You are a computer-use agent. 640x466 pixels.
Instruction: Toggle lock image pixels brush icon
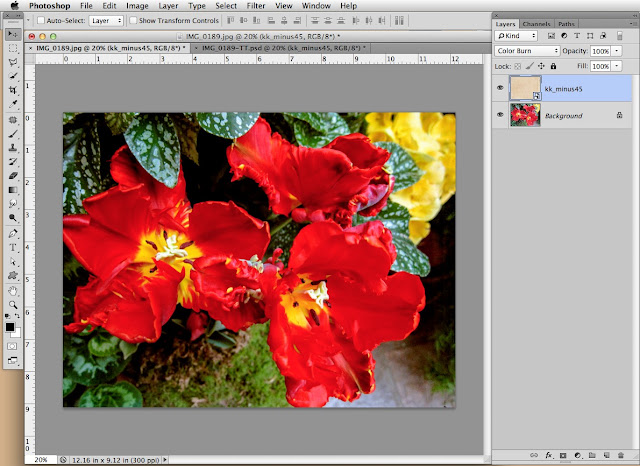coord(529,66)
